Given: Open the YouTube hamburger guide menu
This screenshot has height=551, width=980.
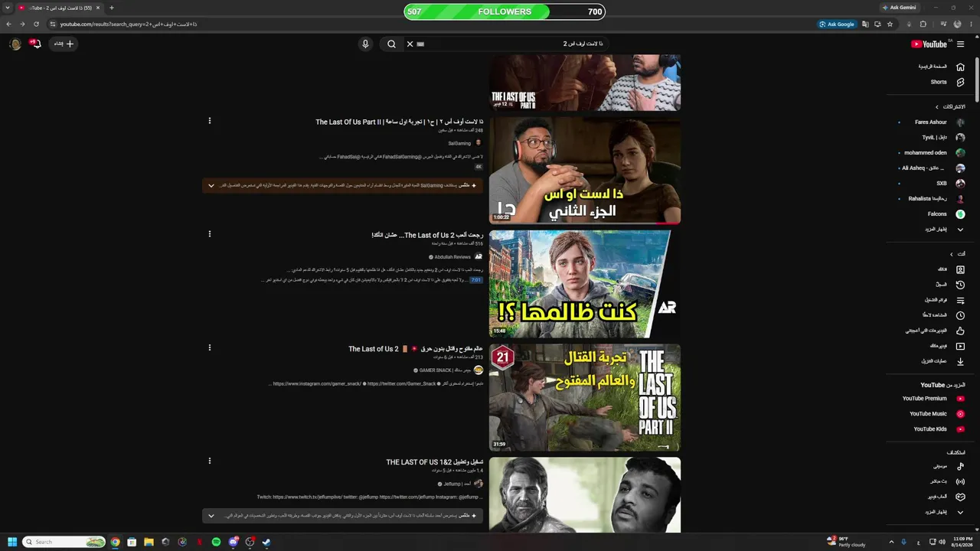Looking at the screenshot, I should coord(960,44).
